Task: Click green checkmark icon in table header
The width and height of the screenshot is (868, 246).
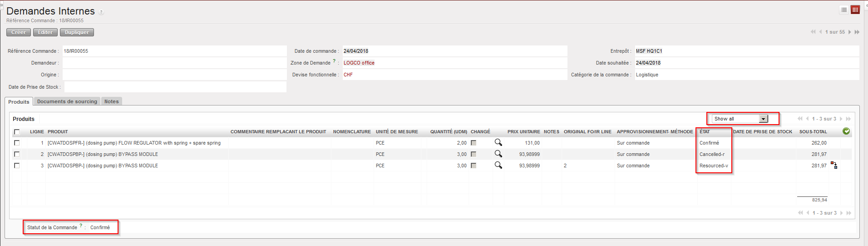Action: point(846,131)
